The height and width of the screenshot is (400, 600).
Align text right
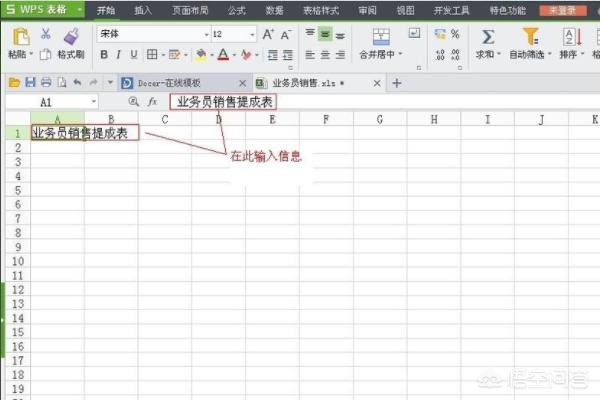(x=340, y=55)
